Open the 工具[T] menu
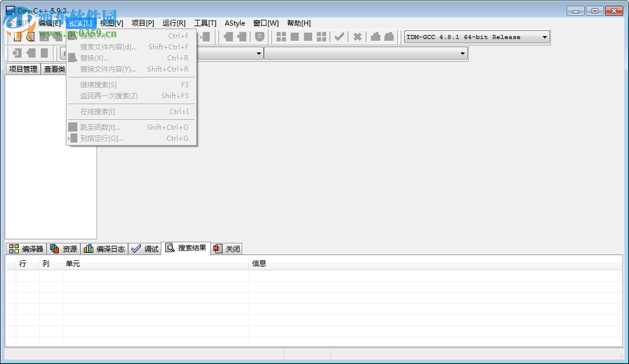Viewport: 629px width, 364px height. pyautogui.click(x=204, y=23)
